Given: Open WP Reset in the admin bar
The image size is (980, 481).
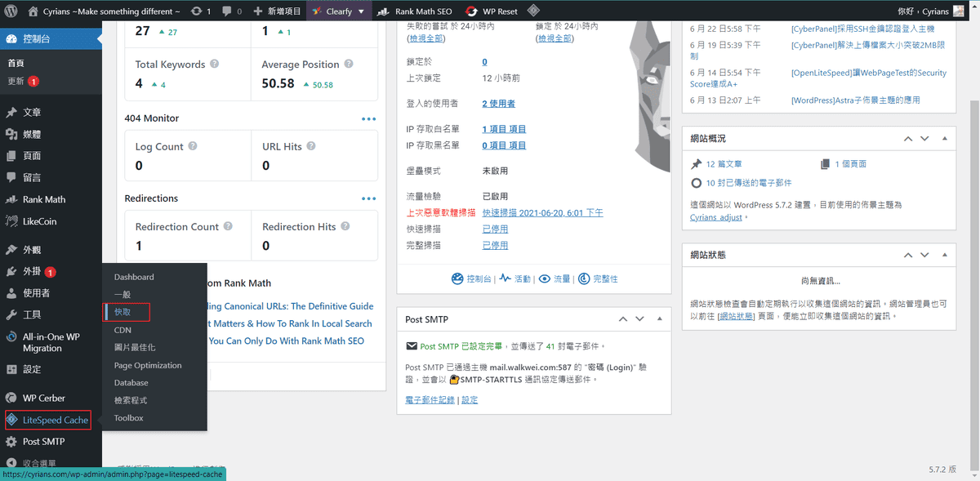Looking at the screenshot, I should tap(492, 11).
